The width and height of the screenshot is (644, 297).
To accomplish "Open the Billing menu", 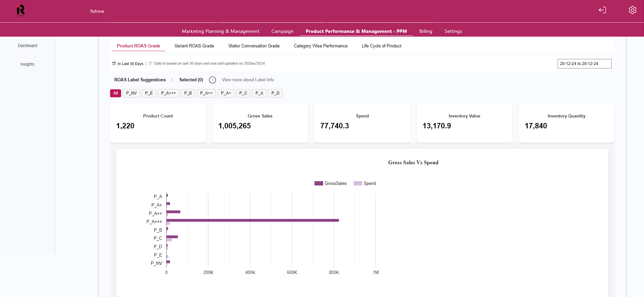I will pyautogui.click(x=426, y=31).
